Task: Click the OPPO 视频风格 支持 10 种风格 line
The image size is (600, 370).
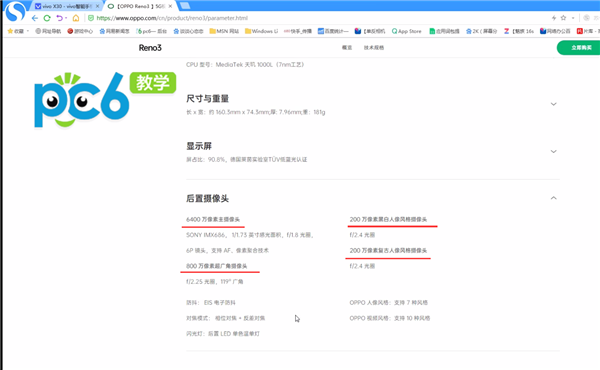Action: [390, 318]
